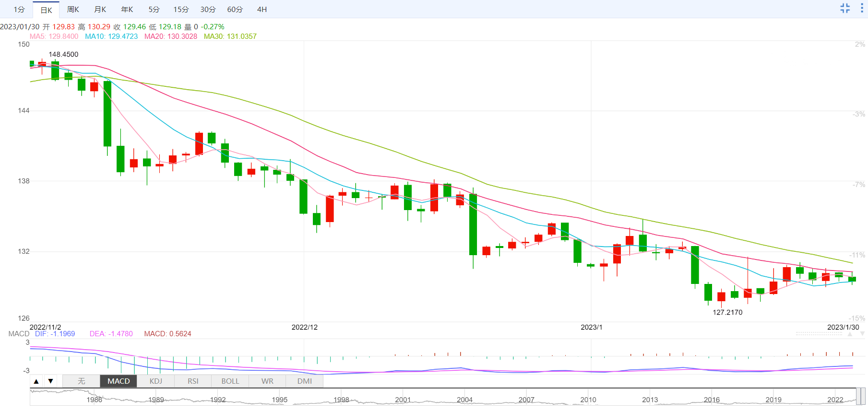Screen dimensions: 868x412
Task: Click the left handle of the timeline range selector
Action: 857,397
